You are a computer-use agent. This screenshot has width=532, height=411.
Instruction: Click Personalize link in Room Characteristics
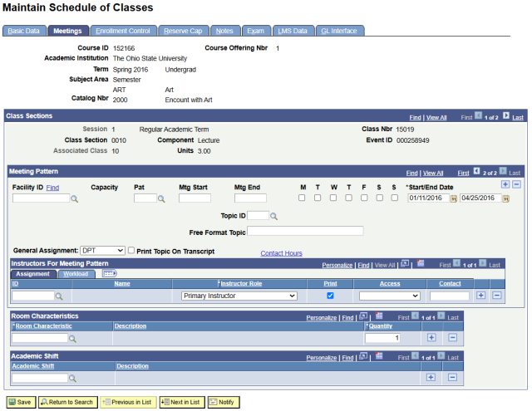point(322,318)
